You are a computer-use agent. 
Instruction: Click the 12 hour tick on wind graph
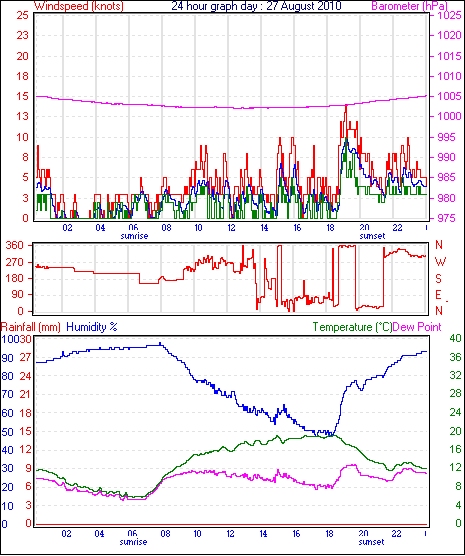tap(231, 227)
